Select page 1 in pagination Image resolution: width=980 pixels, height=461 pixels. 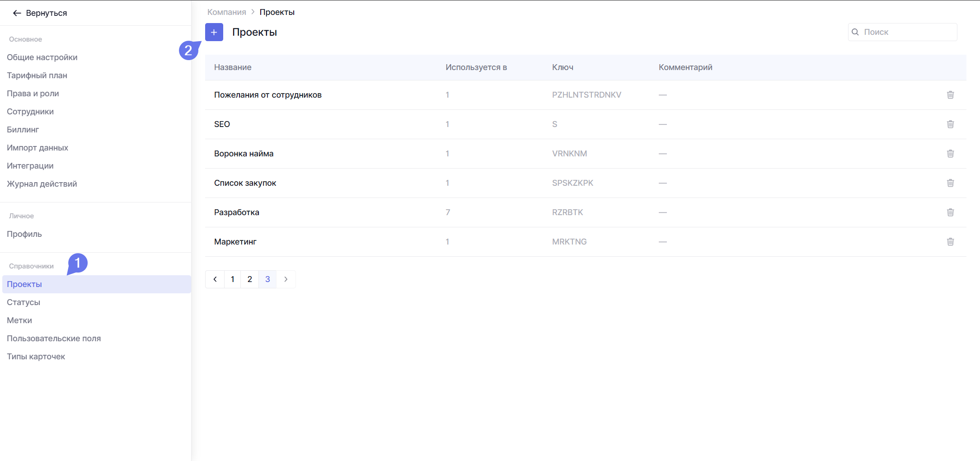point(233,279)
